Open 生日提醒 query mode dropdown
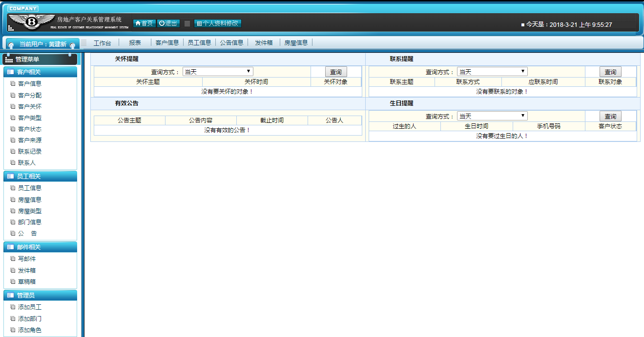Viewport: 644px width, 337px height. point(493,116)
